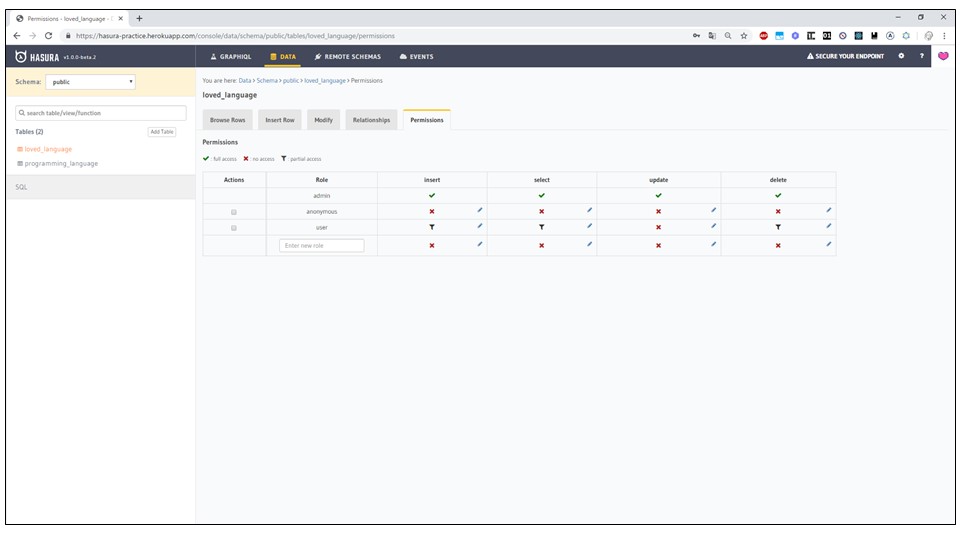
Task: Reload the browser page
Action: pyautogui.click(x=48, y=36)
